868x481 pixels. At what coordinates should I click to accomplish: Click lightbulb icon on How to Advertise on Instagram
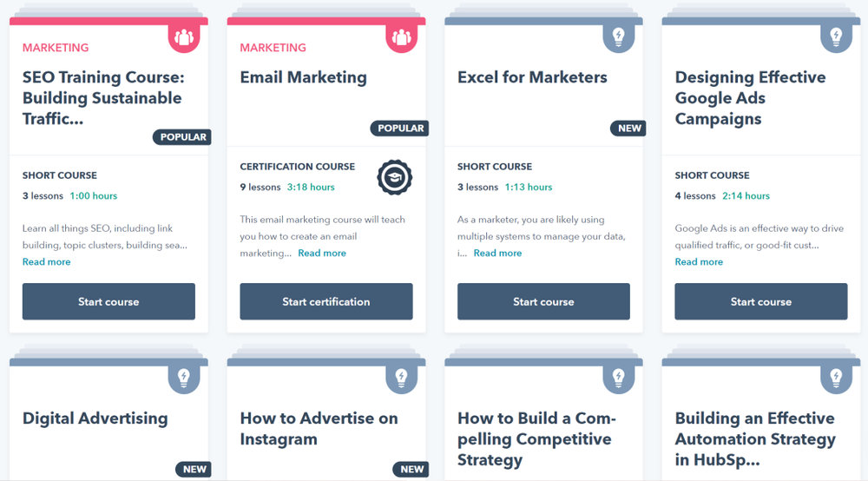click(x=401, y=379)
